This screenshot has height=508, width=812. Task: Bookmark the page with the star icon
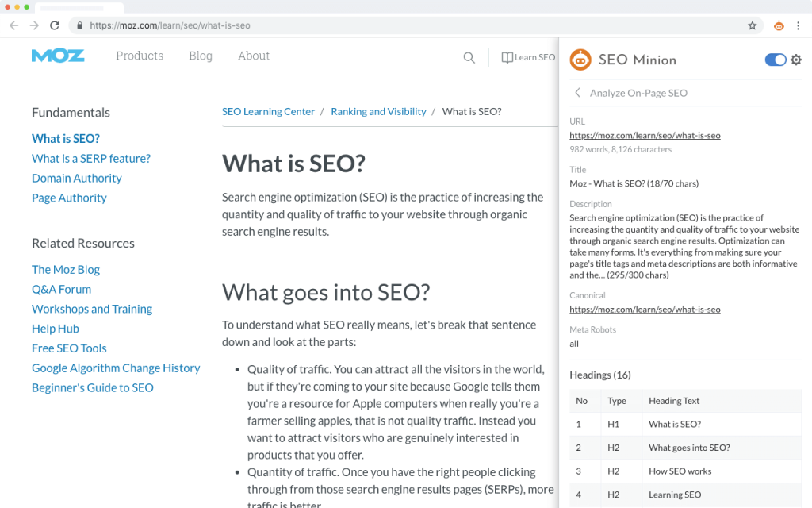click(x=752, y=25)
